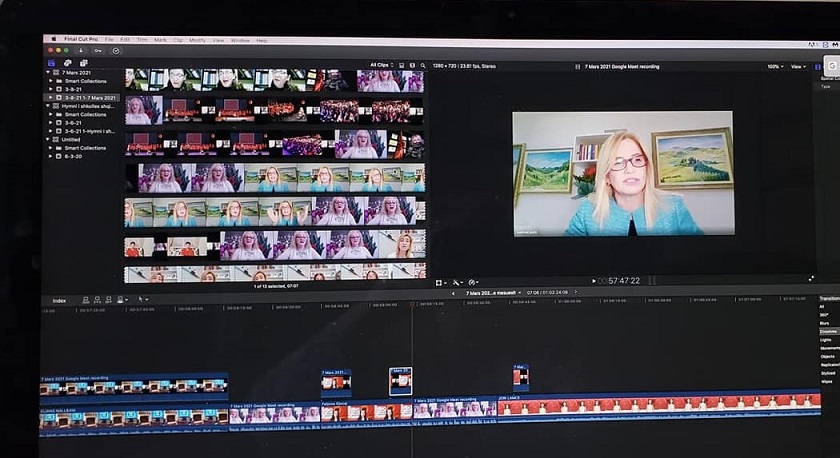
Task: Go back in timeline history
Action: (453, 293)
